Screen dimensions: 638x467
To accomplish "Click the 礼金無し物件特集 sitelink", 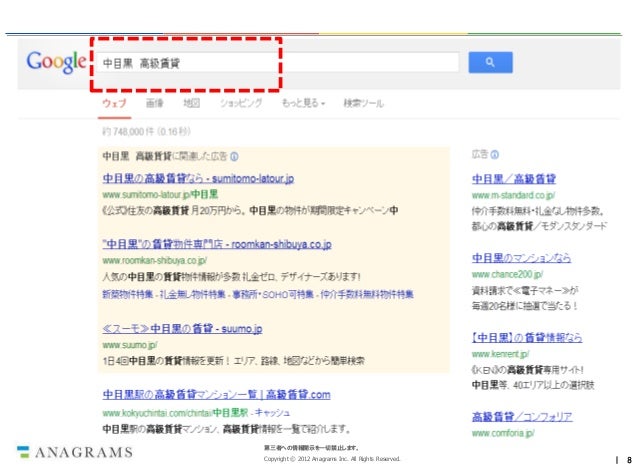I will (x=192, y=294).
